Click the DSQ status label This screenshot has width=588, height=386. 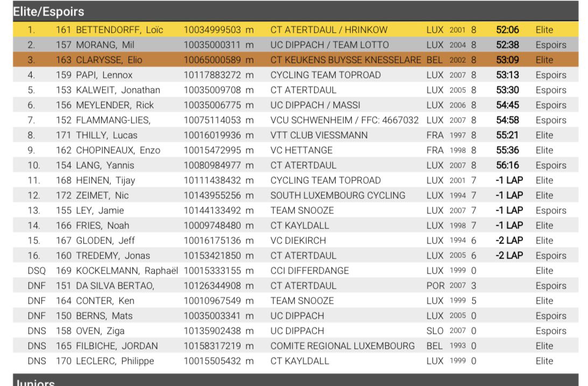point(37,270)
